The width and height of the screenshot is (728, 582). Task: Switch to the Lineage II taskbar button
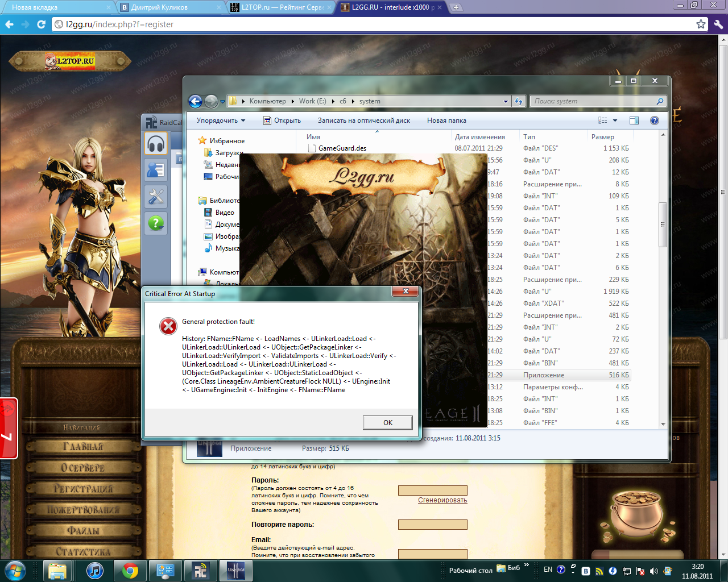pyautogui.click(x=235, y=571)
